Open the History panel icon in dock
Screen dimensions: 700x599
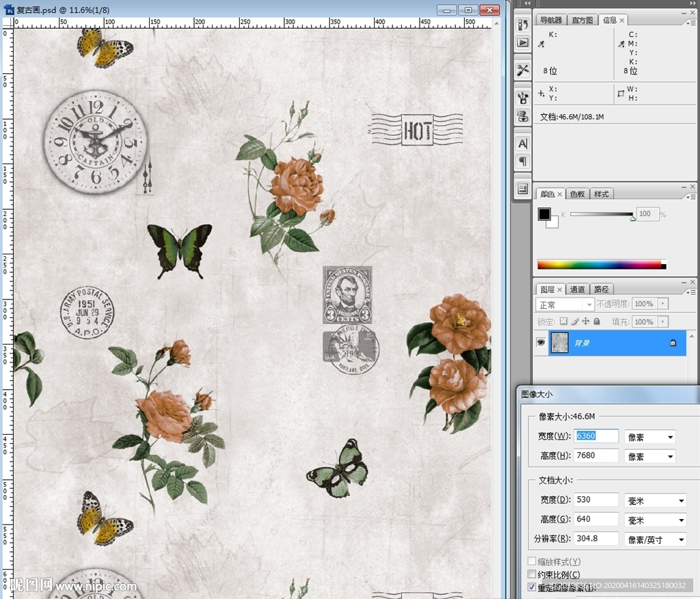click(523, 25)
